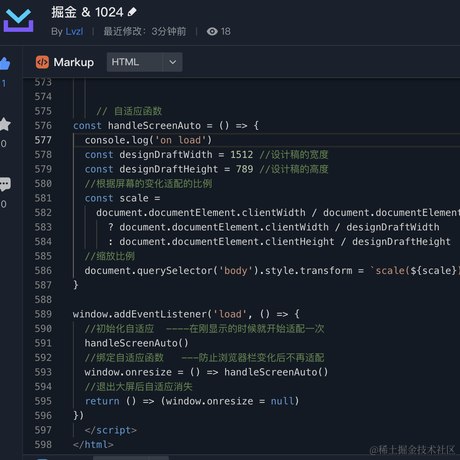Screen dimensions: 460x460
Task: Click the orange Markup code icon
Action: (42, 62)
